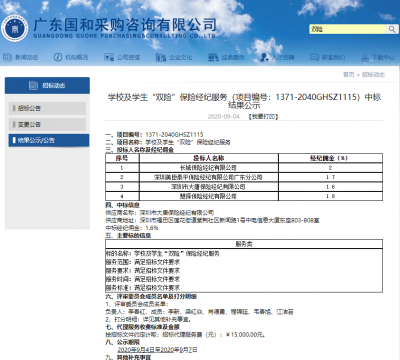Viewport: 400px width, 360px height.
Task: Click the ¥15,000.00元 service fee text
Action: [246, 334]
